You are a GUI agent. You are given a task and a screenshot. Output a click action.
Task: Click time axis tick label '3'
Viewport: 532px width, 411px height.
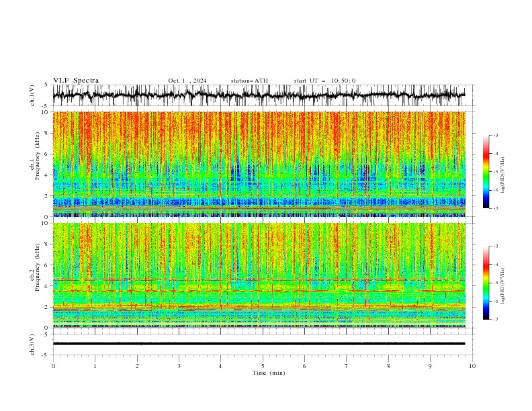click(x=179, y=366)
